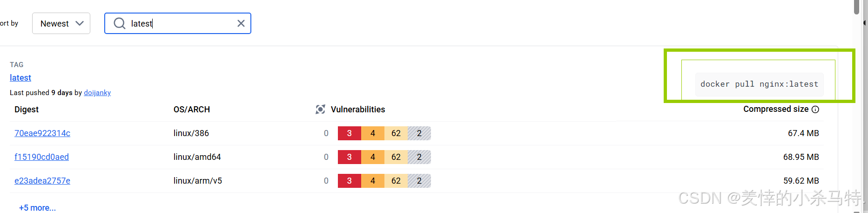The height and width of the screenshot is (213, 868).
Task: Click the Compressed size info icon
Action: (x=815, y=110)
